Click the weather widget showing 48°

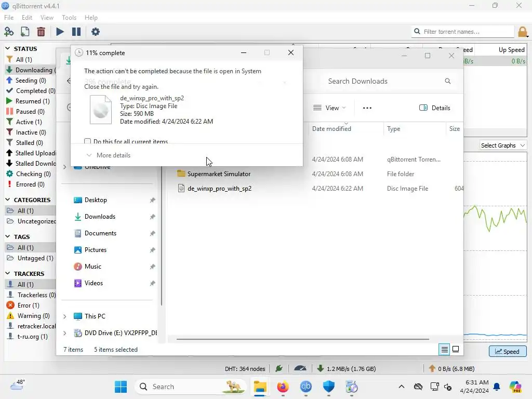18,385
